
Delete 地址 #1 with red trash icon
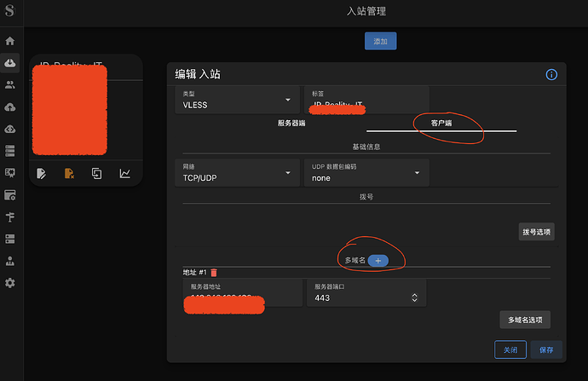(214, 273)
